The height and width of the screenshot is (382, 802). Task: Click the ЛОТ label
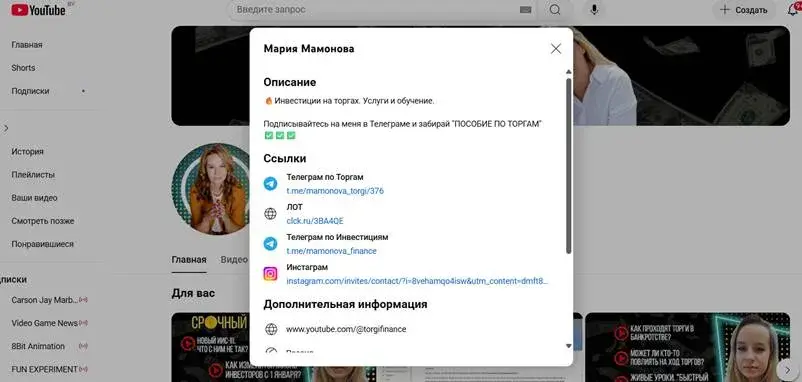(x=295, y=207)
